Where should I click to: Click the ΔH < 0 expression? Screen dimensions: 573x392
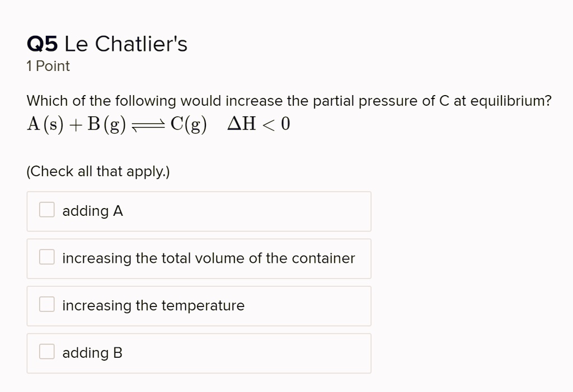[x=258, y=123]
